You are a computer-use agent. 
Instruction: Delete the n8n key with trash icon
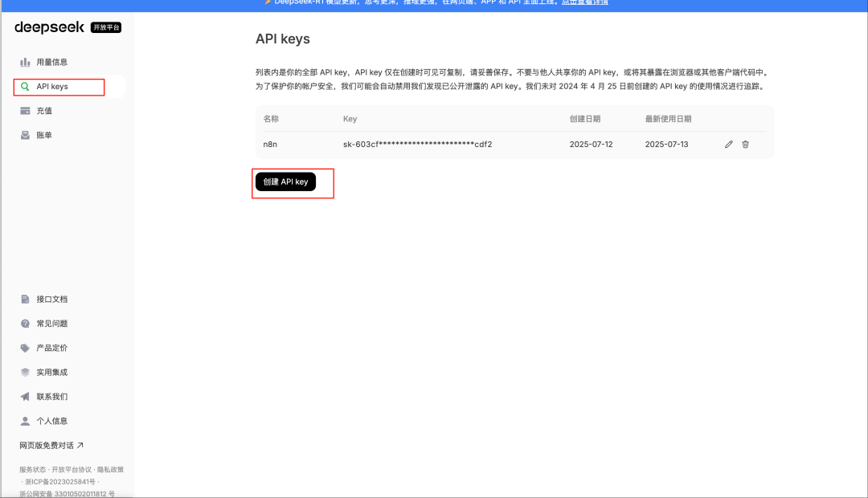tap(745, 145)
